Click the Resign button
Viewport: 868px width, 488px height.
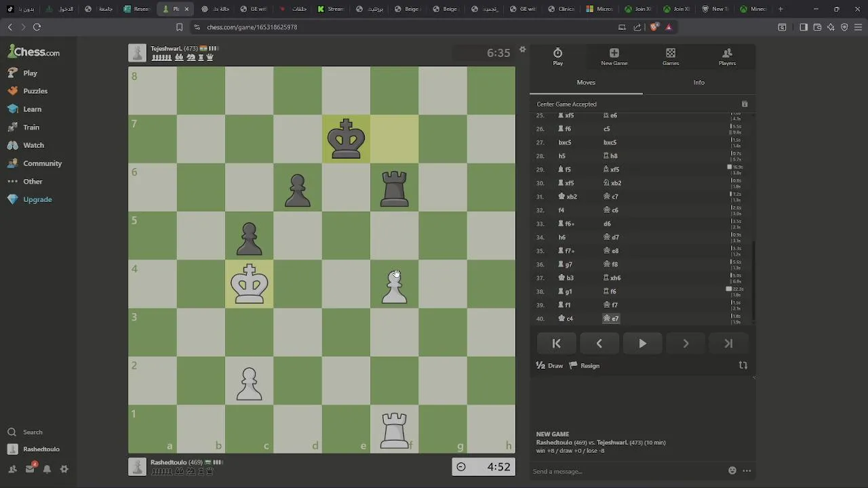tap(584, 365)
